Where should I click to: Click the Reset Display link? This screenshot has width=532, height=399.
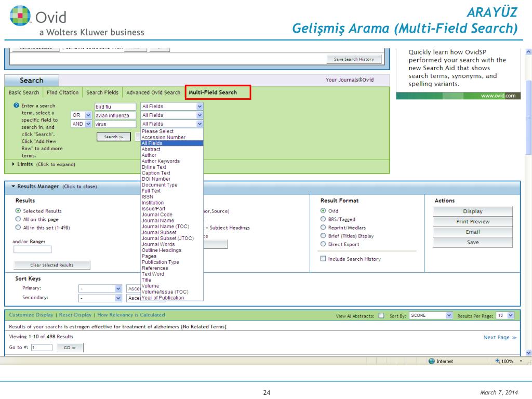click(x=75, y=315)
